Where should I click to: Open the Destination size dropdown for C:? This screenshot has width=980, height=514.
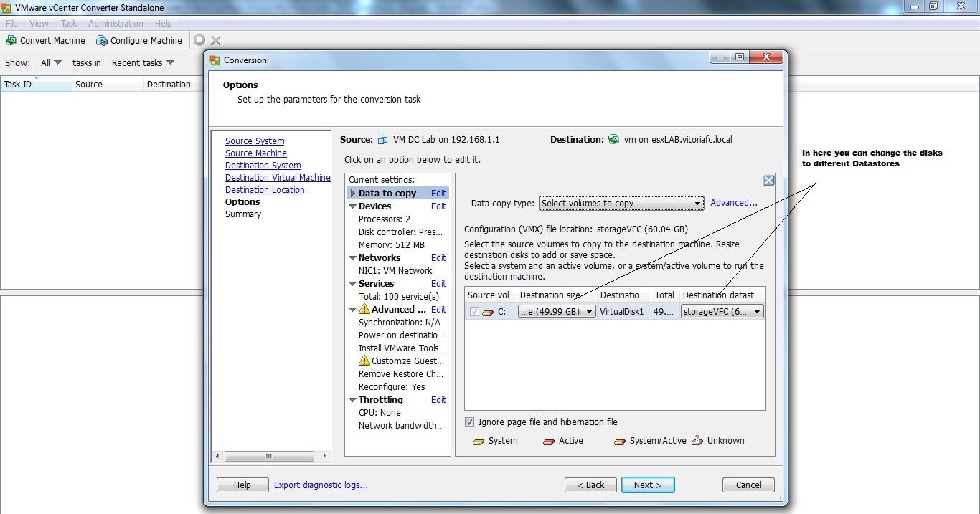click(557, 312)
